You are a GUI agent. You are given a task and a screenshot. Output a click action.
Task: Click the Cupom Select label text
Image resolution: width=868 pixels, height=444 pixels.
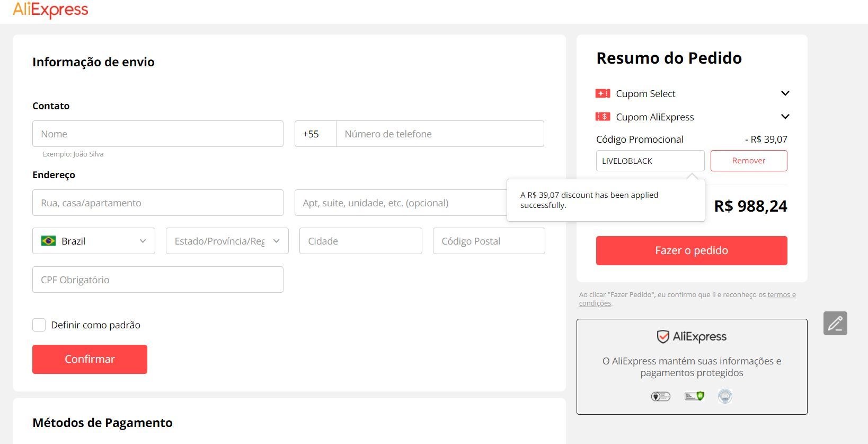pos(645,94)
